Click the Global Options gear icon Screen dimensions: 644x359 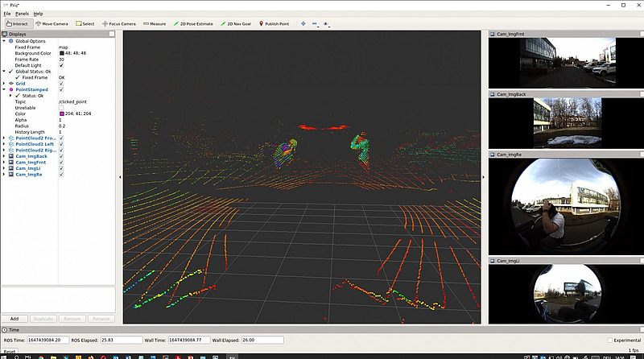pos(11,41)
